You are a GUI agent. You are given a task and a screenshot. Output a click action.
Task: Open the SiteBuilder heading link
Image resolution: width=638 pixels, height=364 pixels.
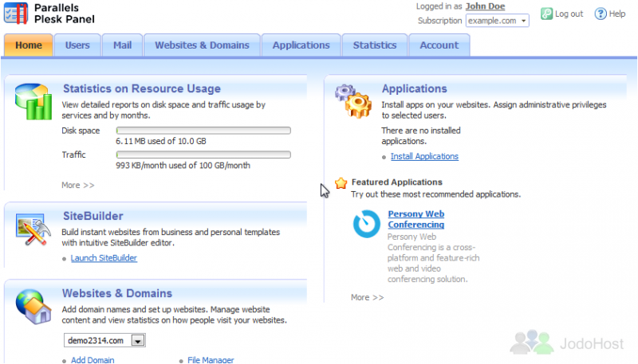[93, 216]
